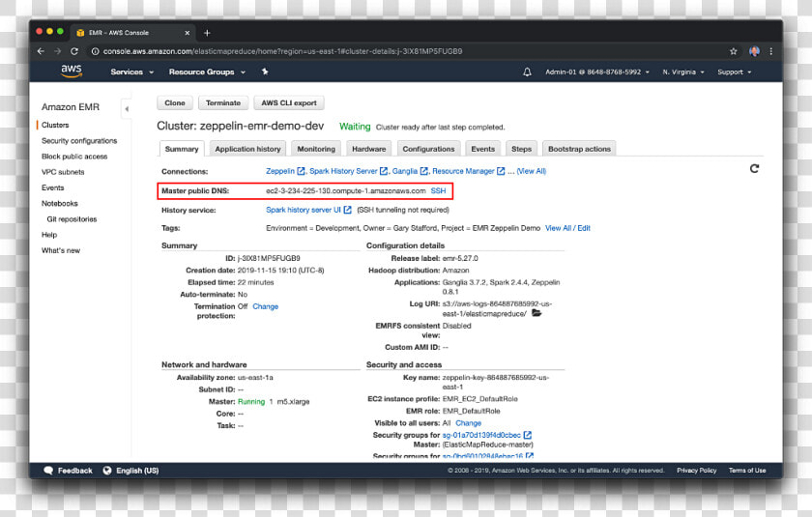
Task: Open external link icon beside Spark history server UI
Action: pyautogui.click(x=347, y=210)
